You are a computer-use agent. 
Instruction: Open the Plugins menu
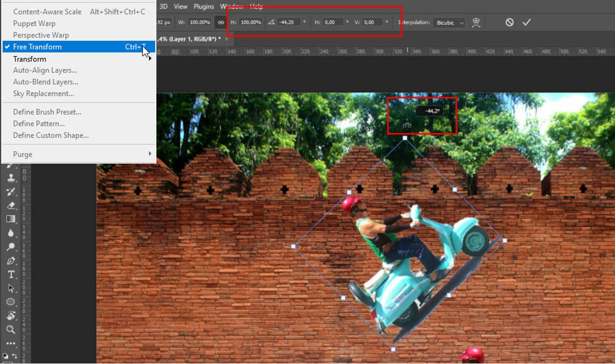point(204,6)
